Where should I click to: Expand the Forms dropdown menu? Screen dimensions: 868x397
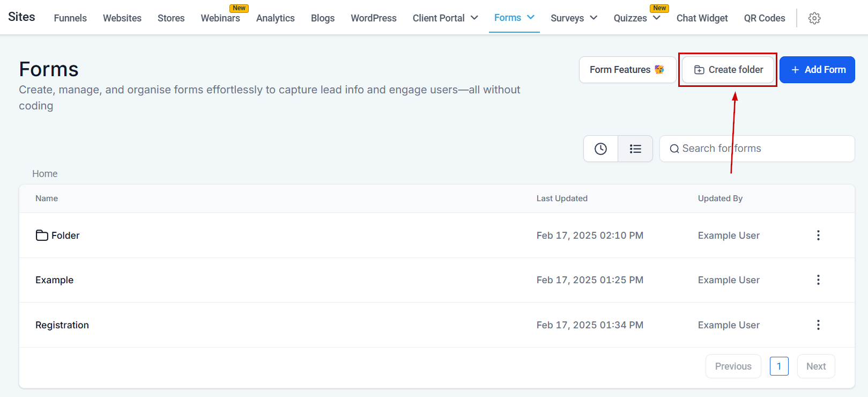[531, 18]
